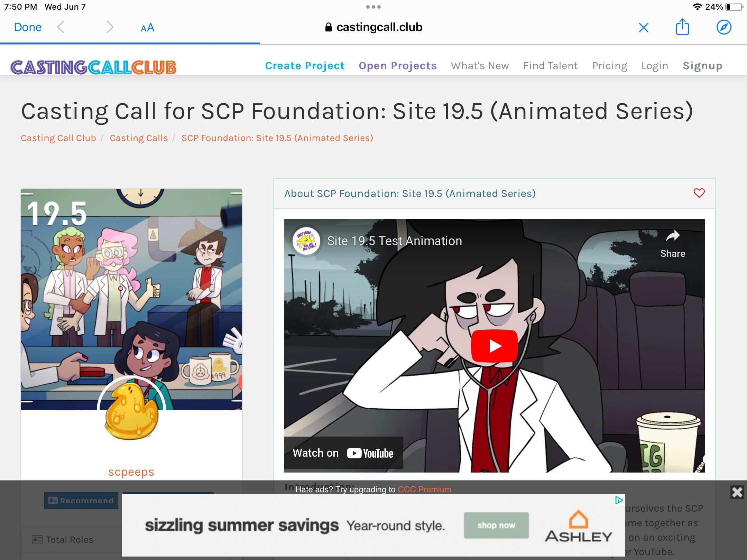
Task: Tap Done to close browser view
Action: tap(28, 27)
